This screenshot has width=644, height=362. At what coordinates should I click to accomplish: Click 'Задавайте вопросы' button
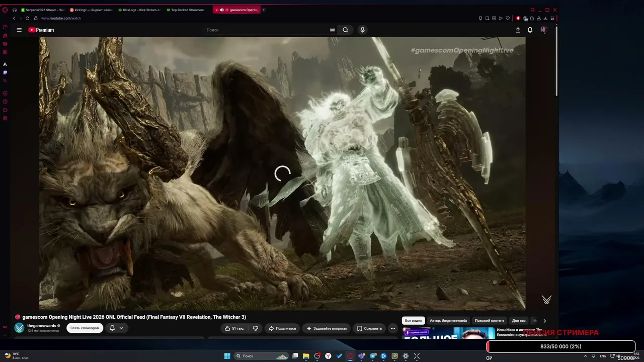pyautogui.click(x=327, y=328)
